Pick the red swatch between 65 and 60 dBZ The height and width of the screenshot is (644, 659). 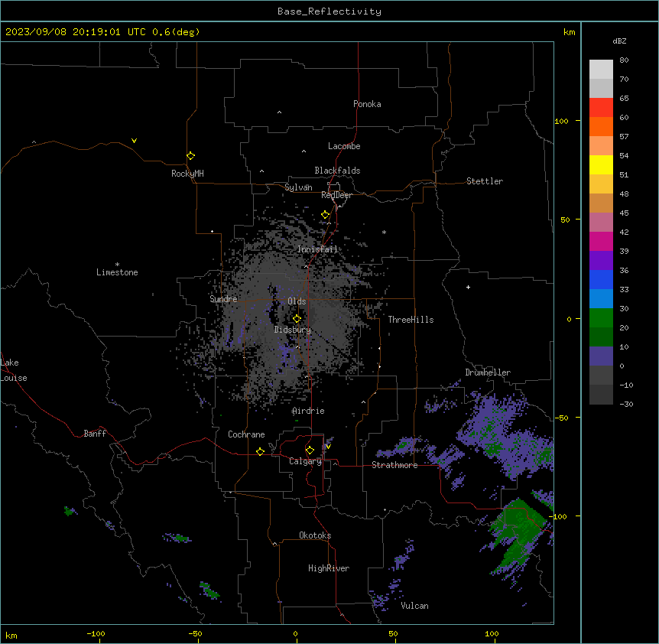(601, 107)
